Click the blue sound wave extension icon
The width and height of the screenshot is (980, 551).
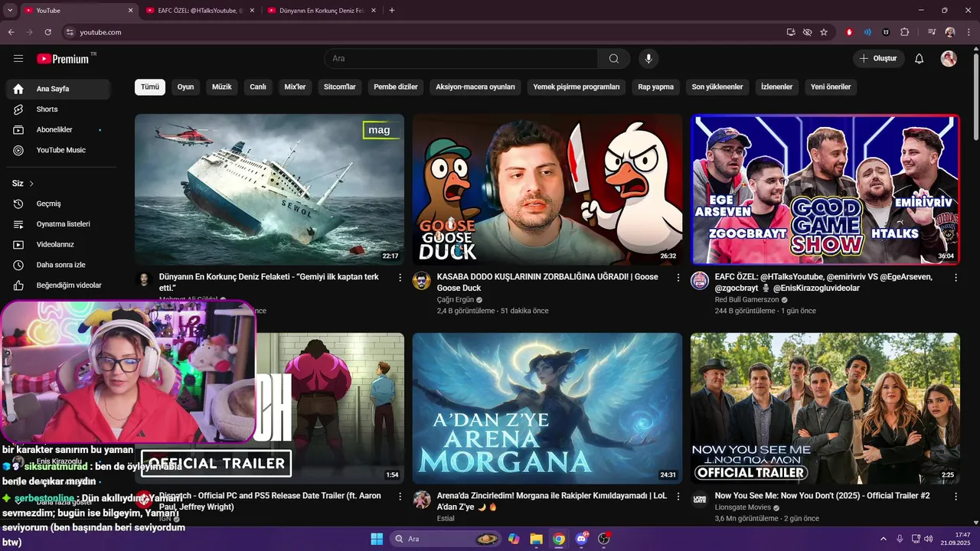click(x=867, y=32)
